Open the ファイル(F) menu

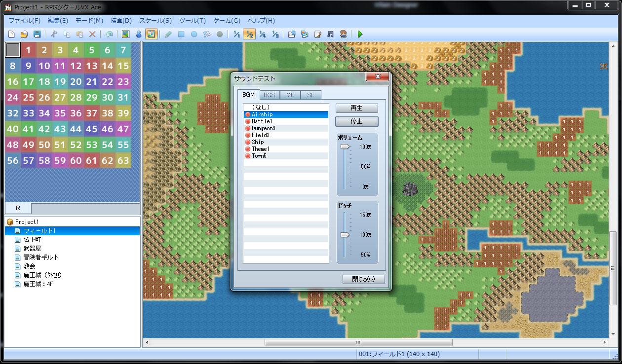24,21
